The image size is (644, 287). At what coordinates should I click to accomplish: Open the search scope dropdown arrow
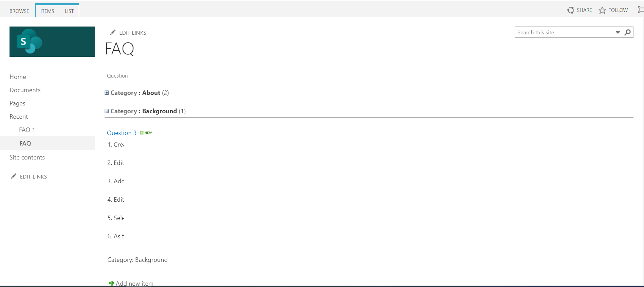click(618, 32)
